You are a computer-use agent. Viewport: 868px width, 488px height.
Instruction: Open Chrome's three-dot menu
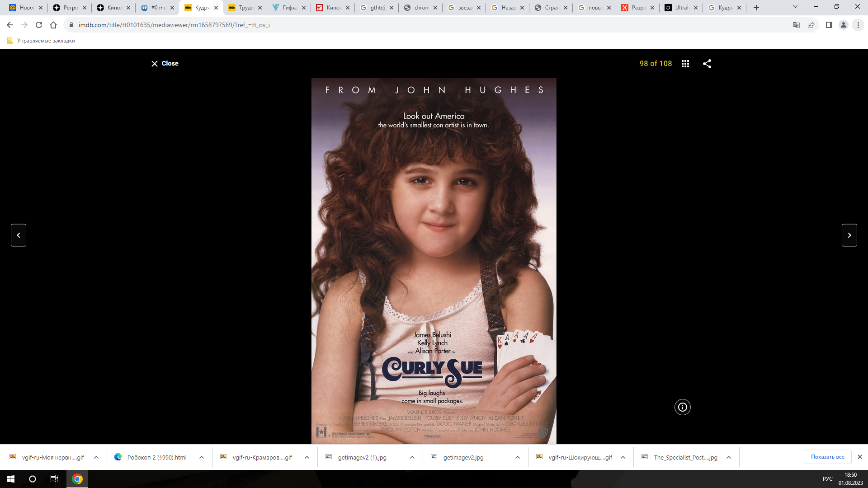tap(858, 25)
